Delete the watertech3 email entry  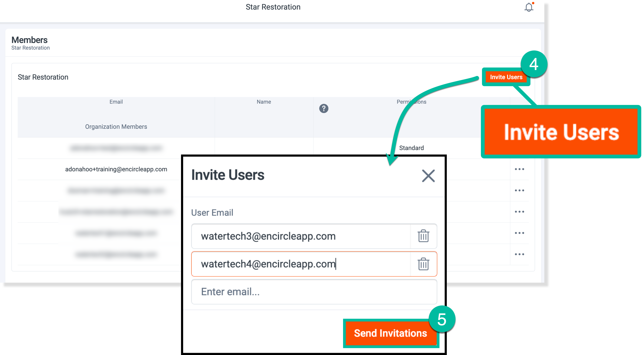(x=423, y=236)
